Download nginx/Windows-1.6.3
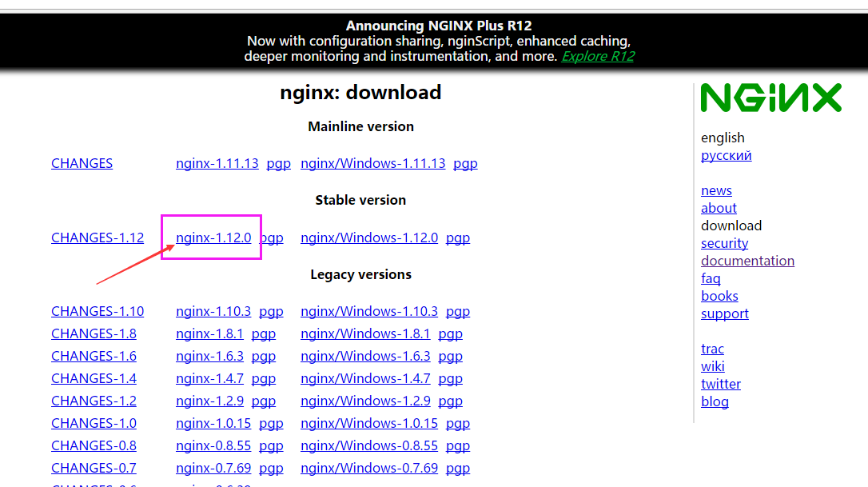 365,356
